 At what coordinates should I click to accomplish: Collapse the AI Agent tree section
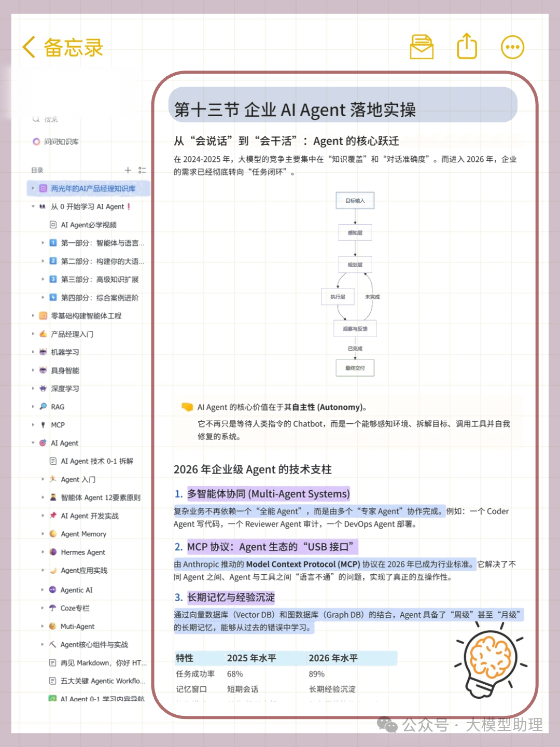(33, 442)
